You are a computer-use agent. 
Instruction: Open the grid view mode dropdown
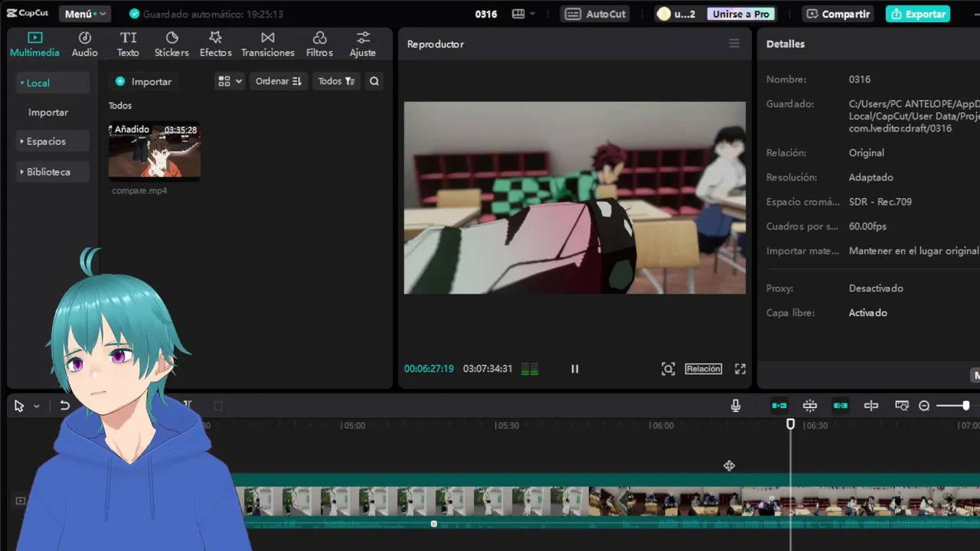pyautogui.click(x=230, y=81)
